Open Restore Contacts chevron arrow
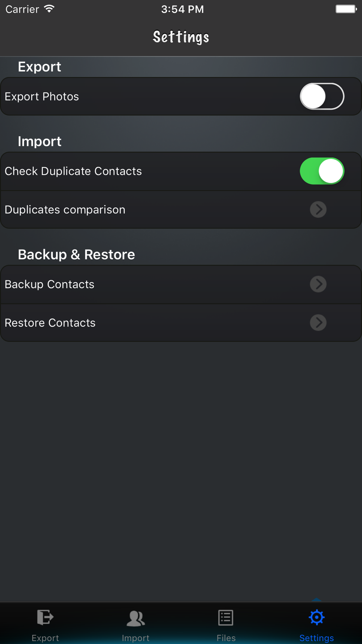This screenshot has height=644, width=362. click(318, 322)
